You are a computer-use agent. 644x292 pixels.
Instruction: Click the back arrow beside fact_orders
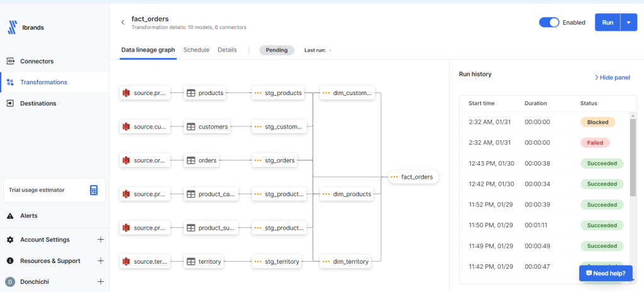(x=123, y=23)
